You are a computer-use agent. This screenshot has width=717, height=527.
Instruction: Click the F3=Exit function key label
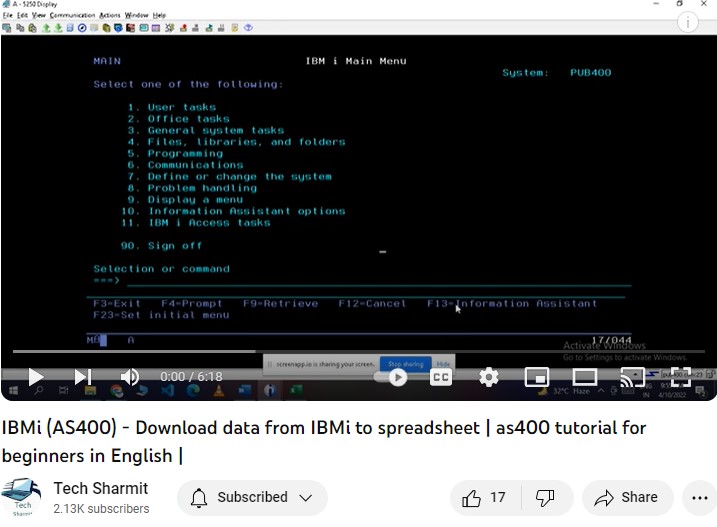coord(117,303)
